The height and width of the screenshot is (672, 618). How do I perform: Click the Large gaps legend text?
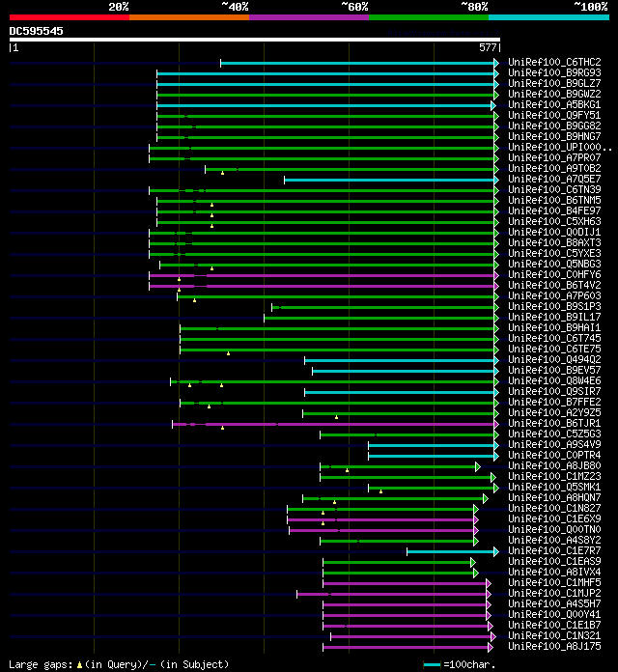[x=119, y=664]
